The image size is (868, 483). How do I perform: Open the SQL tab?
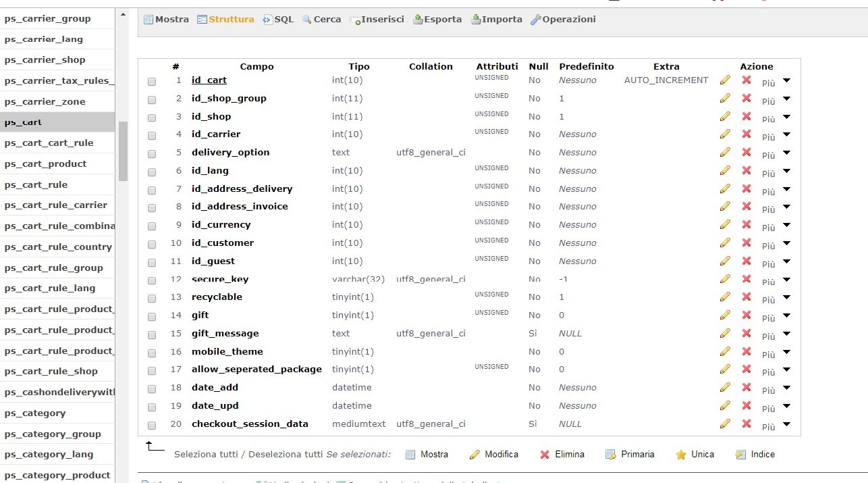(x=278, y=20)
